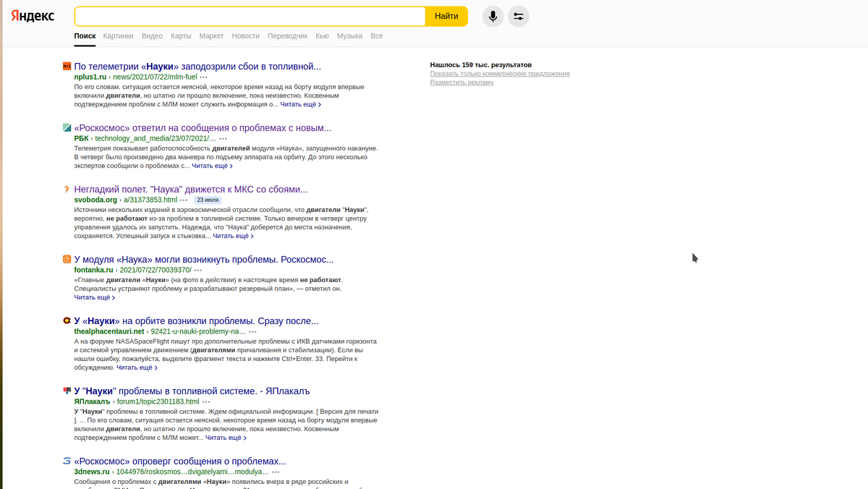This screenshot has width=868, height=489.
Task: Open three-dots menu for fontanka.ru result
Action: (x=198, y=270)
